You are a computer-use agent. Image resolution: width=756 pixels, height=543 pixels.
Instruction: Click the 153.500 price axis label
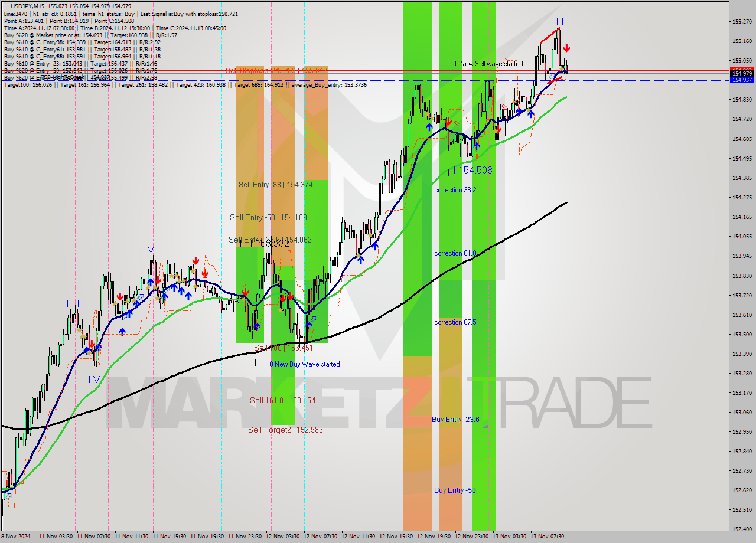pos(742,334)
